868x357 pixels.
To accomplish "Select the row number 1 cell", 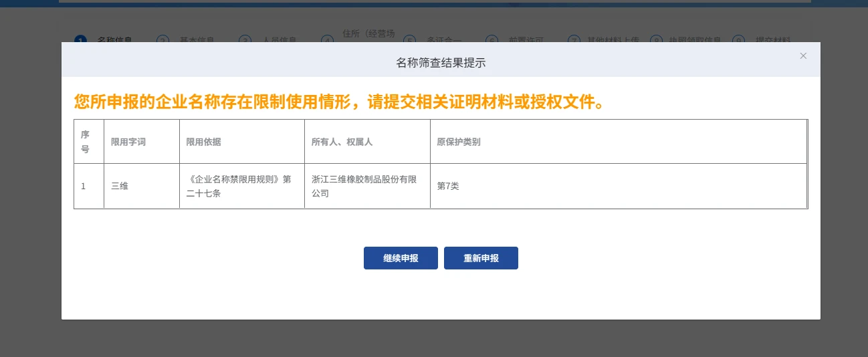I will (84, 186).
